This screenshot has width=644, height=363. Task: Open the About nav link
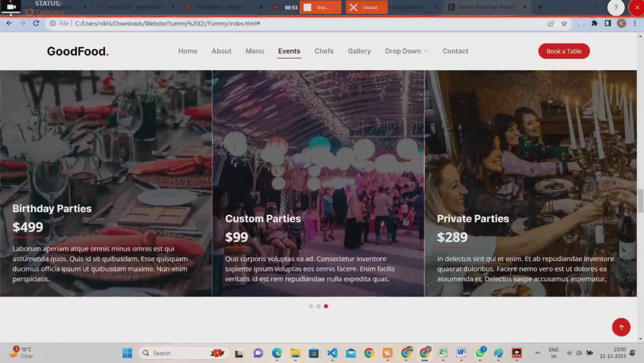point(222,51)
